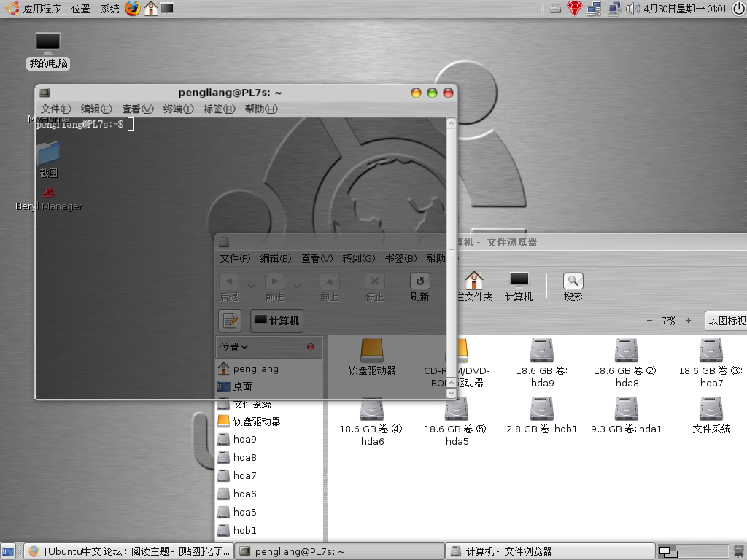Select the 18.6 GB 卷 hda9 drive
The image size is (747, 560).
coord(542,363)
